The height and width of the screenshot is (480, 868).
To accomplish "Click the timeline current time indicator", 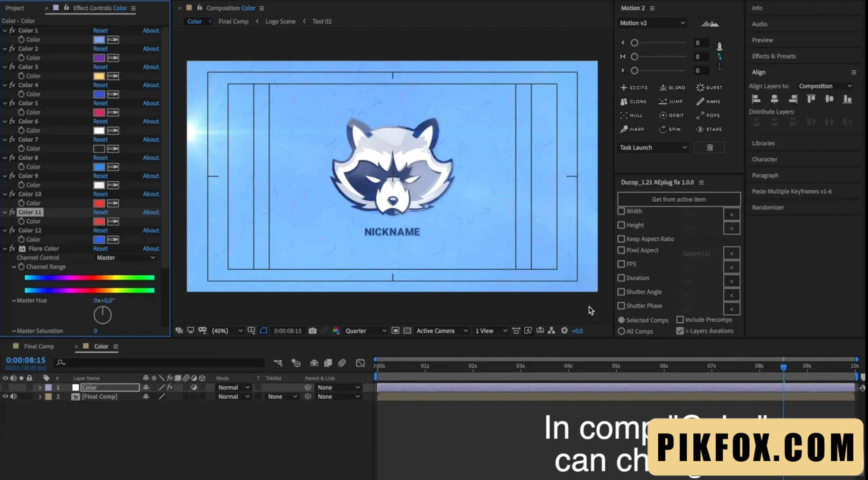I will click(x=783, y=367).
